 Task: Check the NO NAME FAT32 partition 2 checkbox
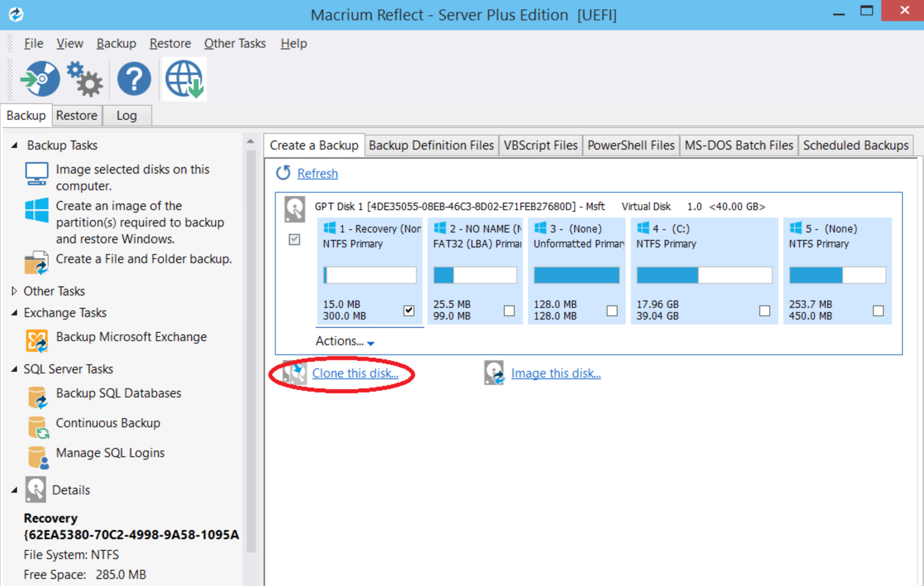click(509, 310)
